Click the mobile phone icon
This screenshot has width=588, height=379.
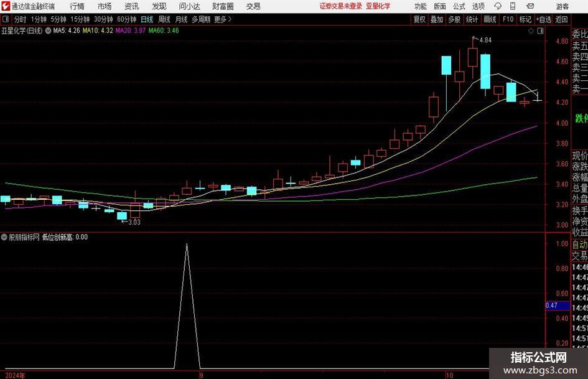pos(513,6)
